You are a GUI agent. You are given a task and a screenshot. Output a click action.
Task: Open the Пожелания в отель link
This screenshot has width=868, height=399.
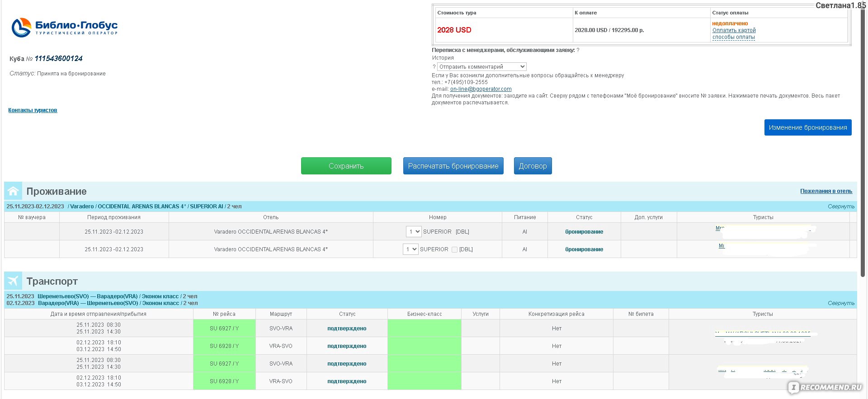(x=826, y=191)
